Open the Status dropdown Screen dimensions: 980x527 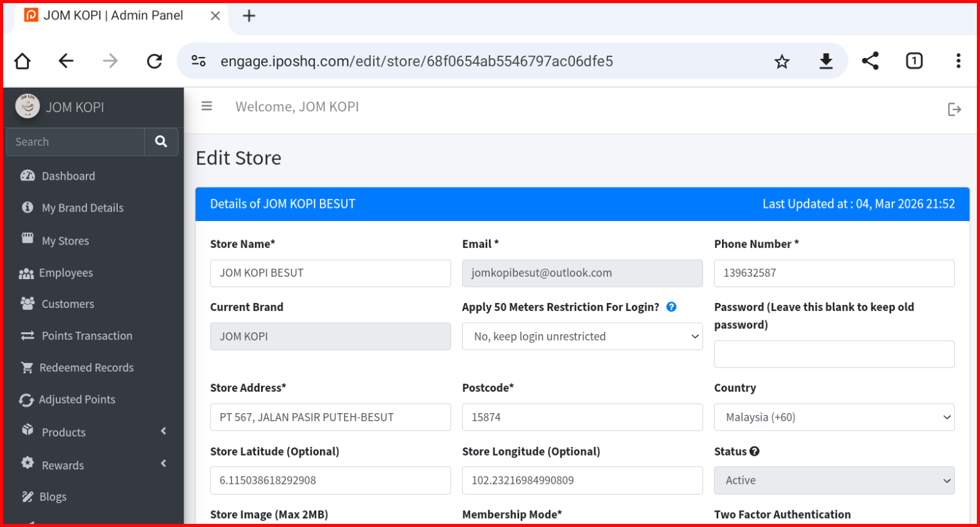[833, 481]
